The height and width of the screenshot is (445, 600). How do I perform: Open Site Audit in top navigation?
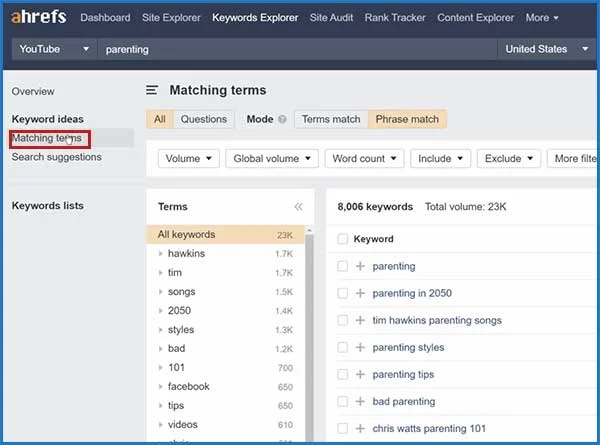tap(331, 18)
